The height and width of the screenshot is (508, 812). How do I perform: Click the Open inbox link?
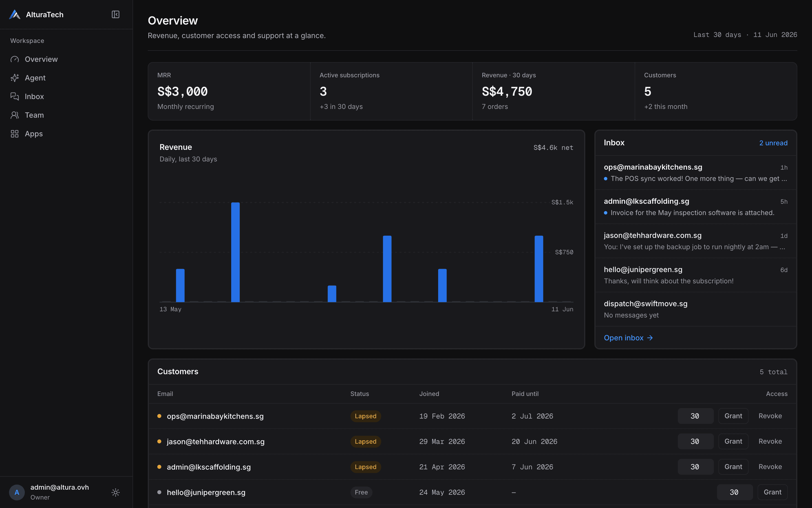628,338
